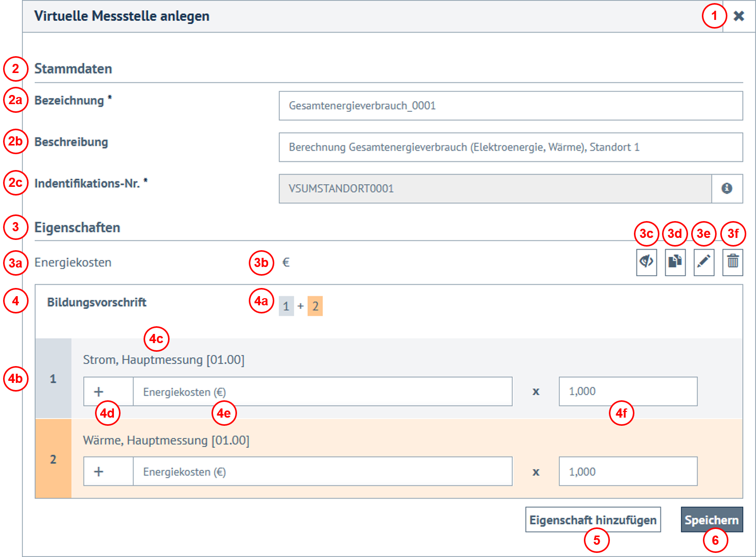The width and height of the screenshot is (756, 557).
Task: Show info for the Identifikations-Nr. field
Action: pos(727,188)
